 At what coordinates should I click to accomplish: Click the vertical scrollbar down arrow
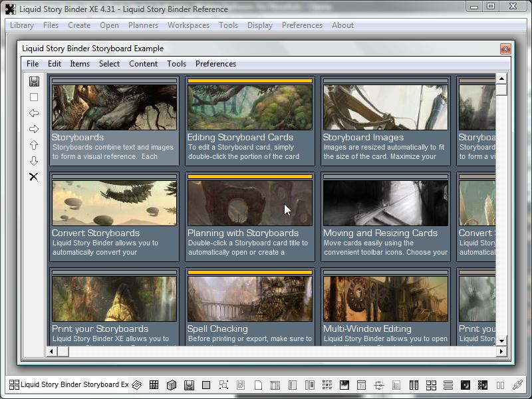coord(501,340)
